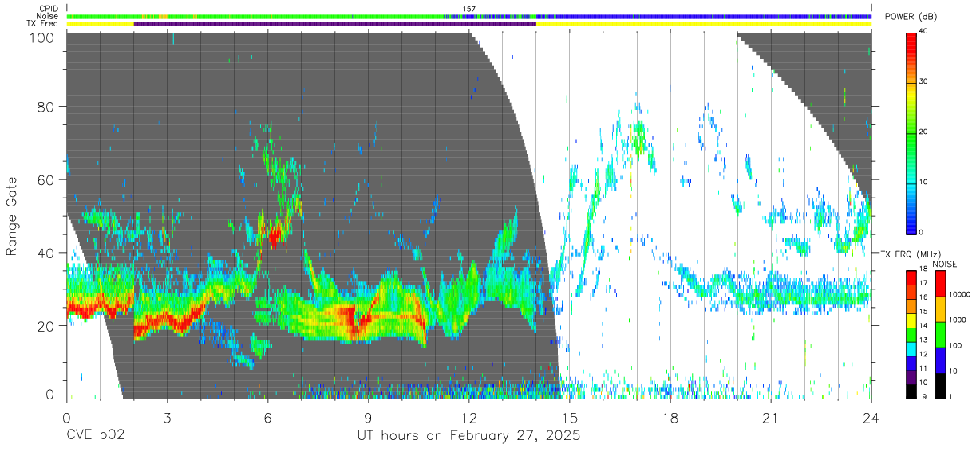Click the power color bar
This screenshot has height=452, width=980.
pos(912,132)
